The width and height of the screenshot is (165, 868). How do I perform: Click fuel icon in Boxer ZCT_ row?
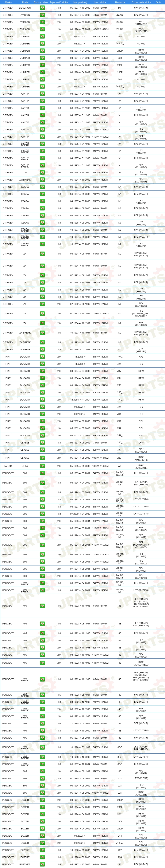click(x=42, y=814)
